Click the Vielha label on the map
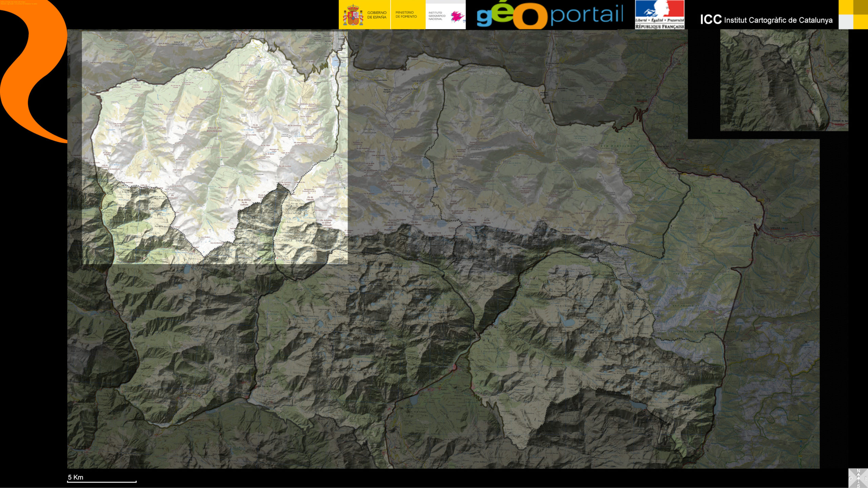The image size is (868, 488). click(x=775, y=228)
